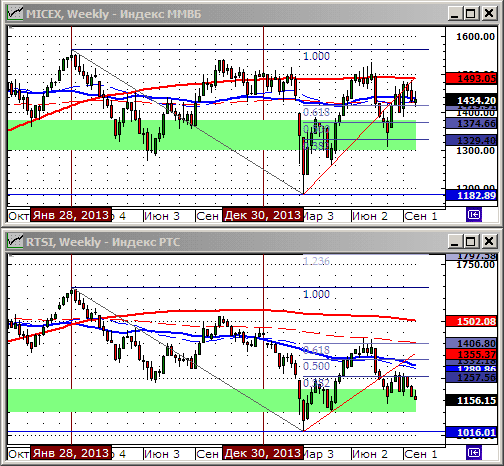
Task: Click the 1750.00 axis value in RTSI
Action: pos(475,265)
